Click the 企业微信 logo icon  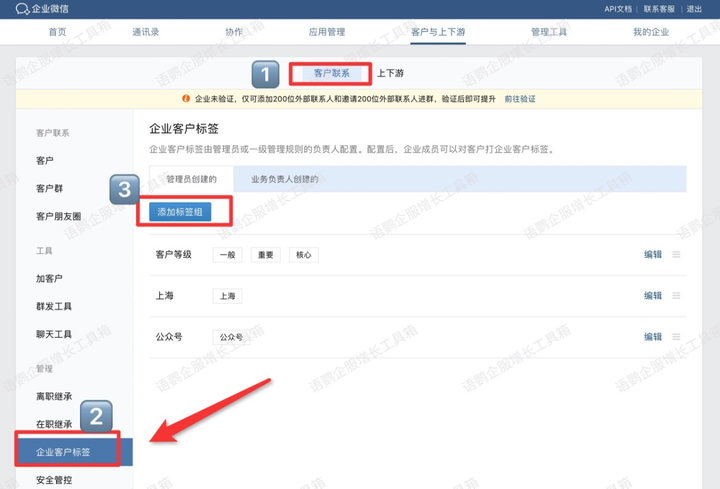coord(8,9)
